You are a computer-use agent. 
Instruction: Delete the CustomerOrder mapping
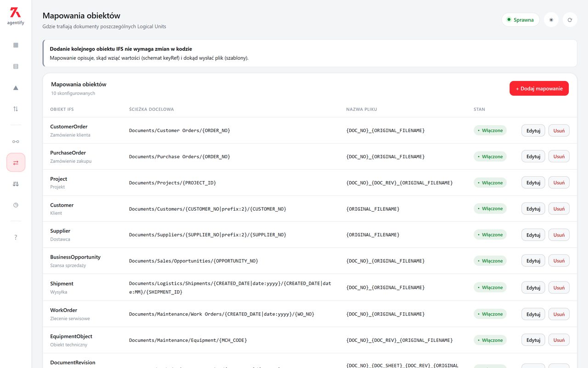[559, 131]
